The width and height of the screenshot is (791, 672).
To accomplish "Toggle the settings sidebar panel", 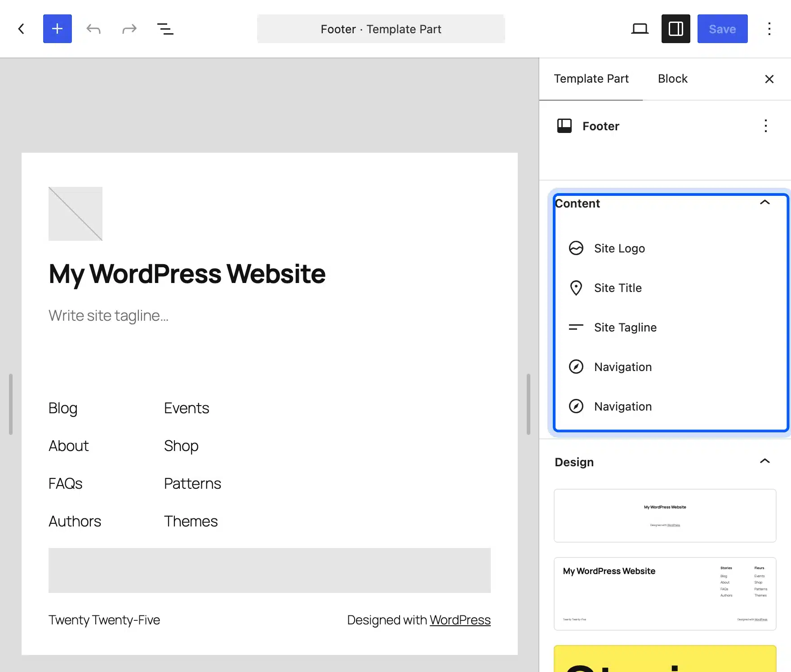I will click(676, 29).
